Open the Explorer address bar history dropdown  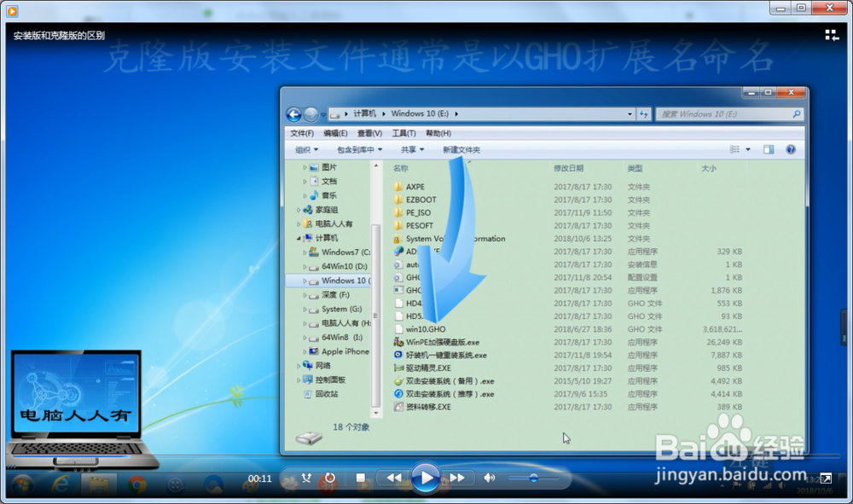(x=630, y=114)
